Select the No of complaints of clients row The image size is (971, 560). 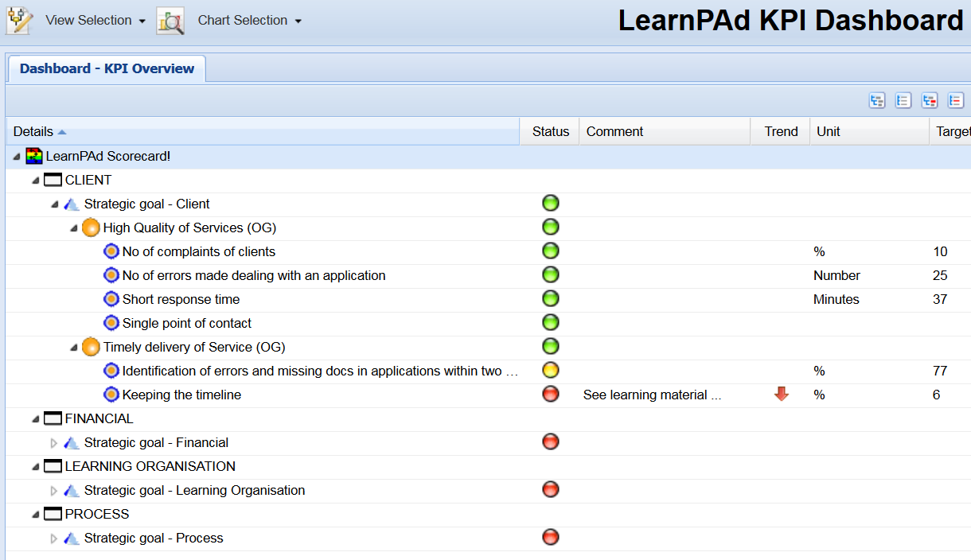[x=489, y=251]
